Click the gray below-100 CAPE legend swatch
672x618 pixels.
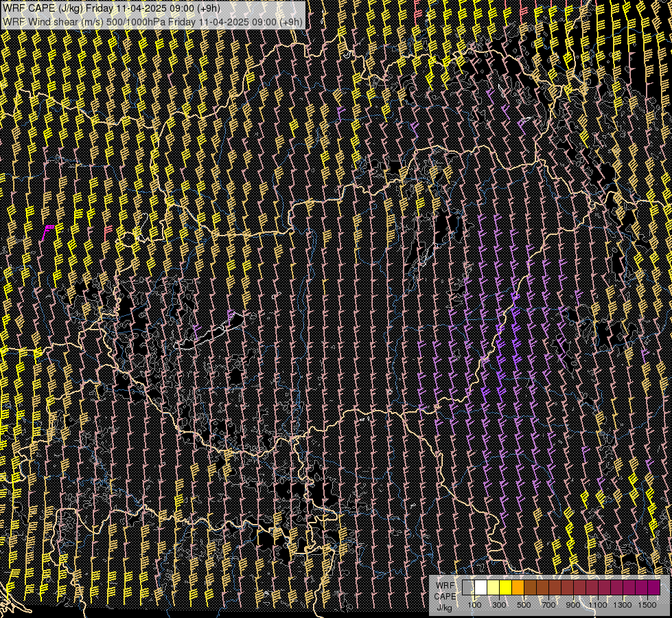[x=468, y=588]
